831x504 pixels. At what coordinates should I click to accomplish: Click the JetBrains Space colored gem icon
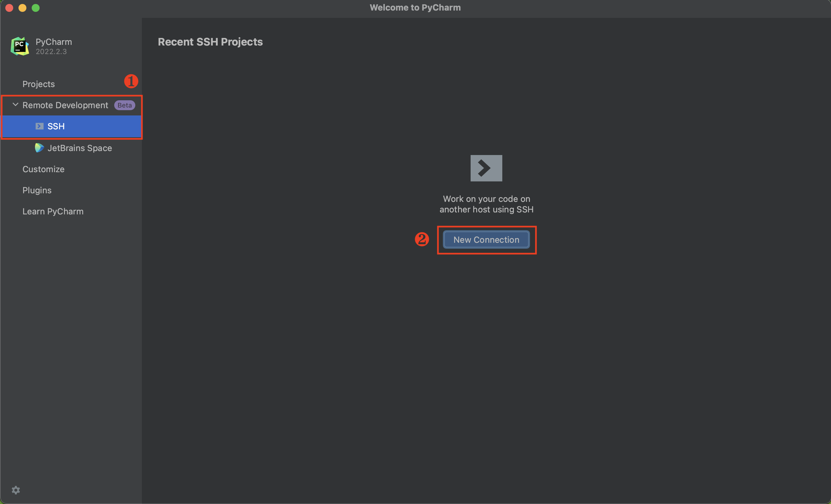click(38, 148)
